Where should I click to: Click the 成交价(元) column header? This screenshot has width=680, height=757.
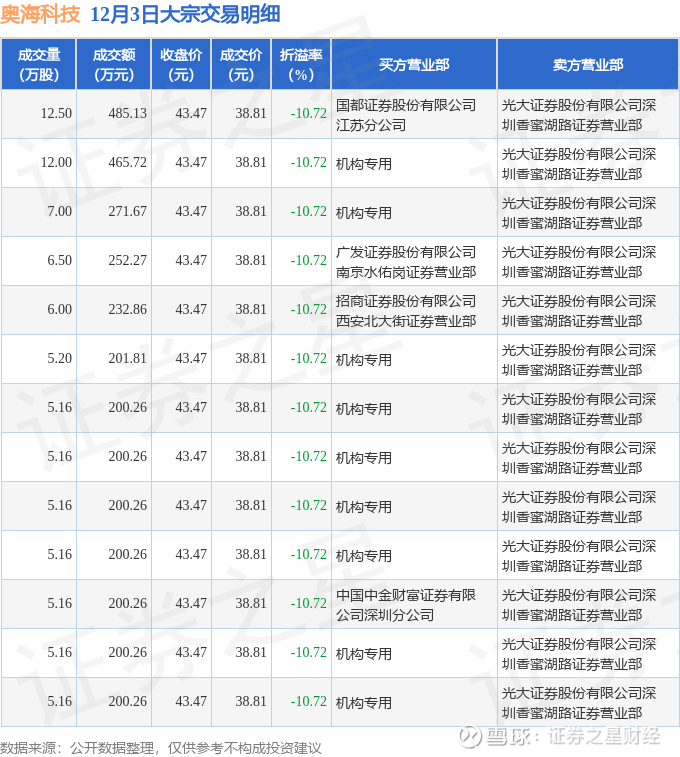pos(241,65)
